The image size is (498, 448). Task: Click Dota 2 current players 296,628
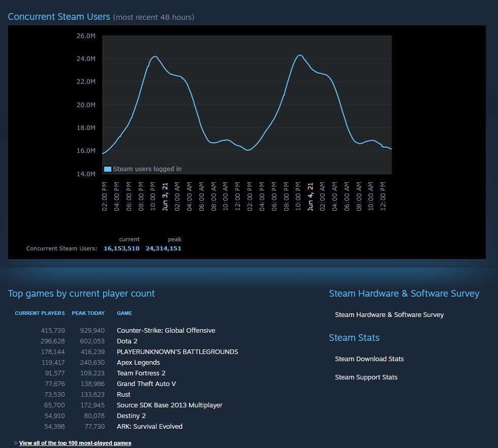click(x=53, y=341)
